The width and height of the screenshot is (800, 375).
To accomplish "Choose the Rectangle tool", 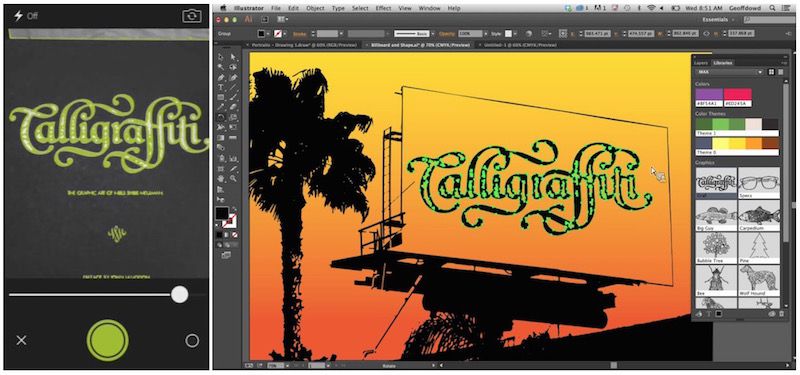I will pyautogui.click(x=220, y=97).
